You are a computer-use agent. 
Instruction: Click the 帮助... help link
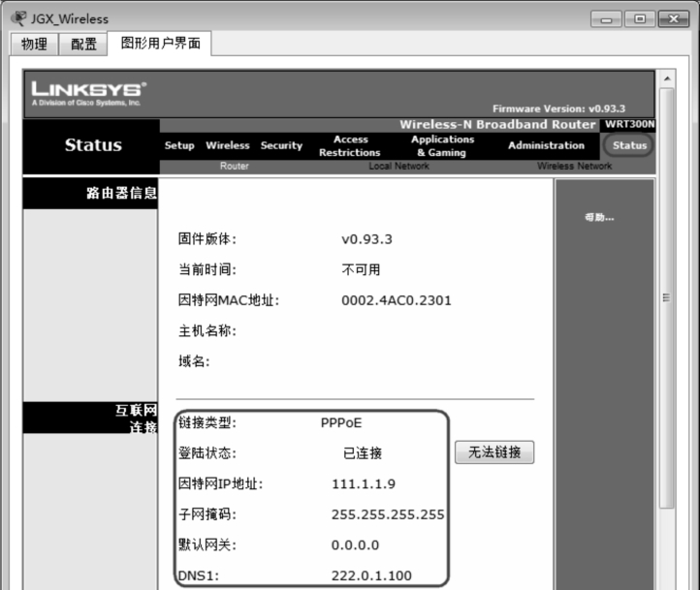tap(598, 217)
